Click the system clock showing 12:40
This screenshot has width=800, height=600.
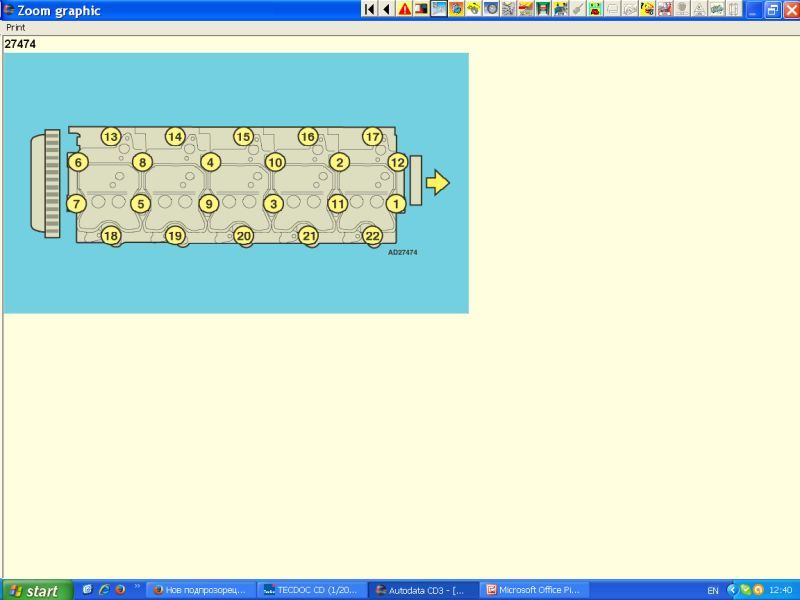tap(780, 590)
